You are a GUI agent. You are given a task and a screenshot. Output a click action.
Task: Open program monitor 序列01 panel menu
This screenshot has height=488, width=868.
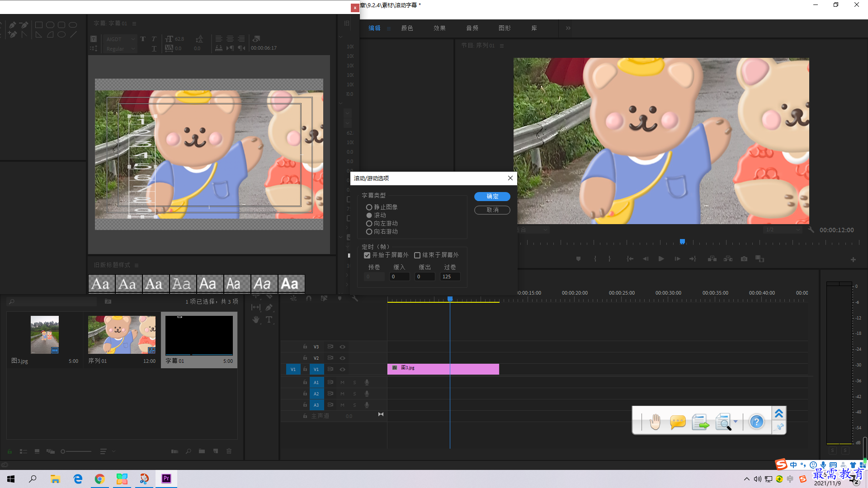click(502, 46)
